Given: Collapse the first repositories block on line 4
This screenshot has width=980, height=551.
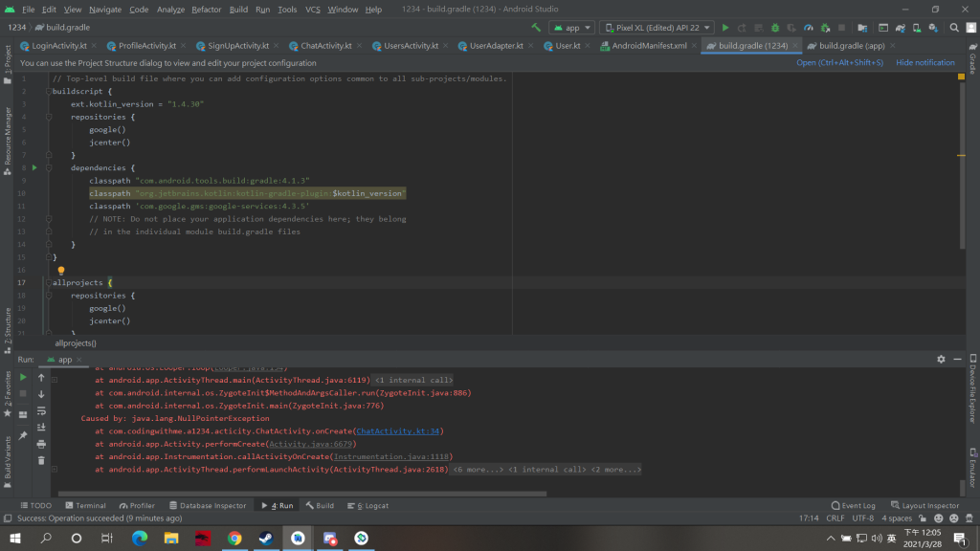Looking at the screenshot, I should coord(49,117).
